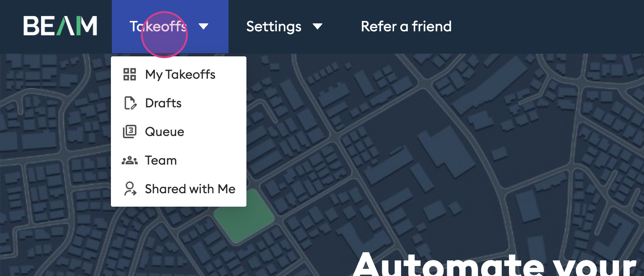Click the Shared with Me person icon
This screenshot has height=276, width=644.
[x=130, y=189]
